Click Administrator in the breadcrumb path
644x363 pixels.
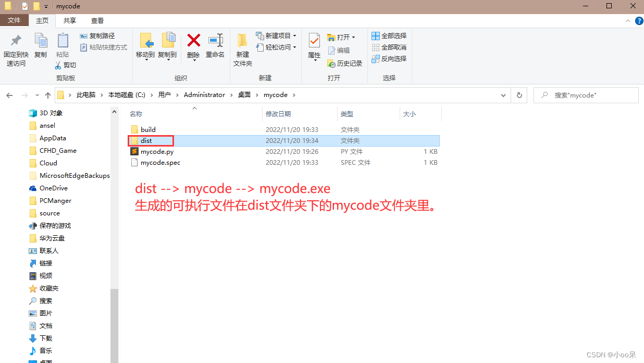(204, 95)
